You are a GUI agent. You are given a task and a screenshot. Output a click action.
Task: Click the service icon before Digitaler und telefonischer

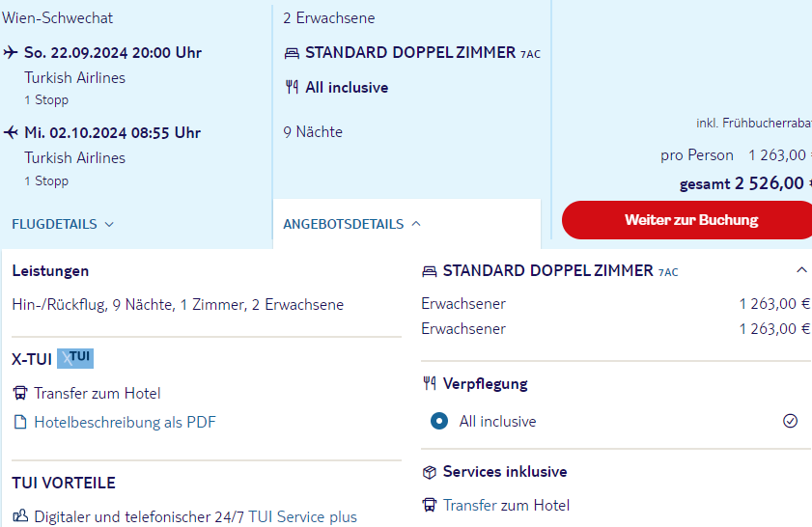(x=20, y=516)
